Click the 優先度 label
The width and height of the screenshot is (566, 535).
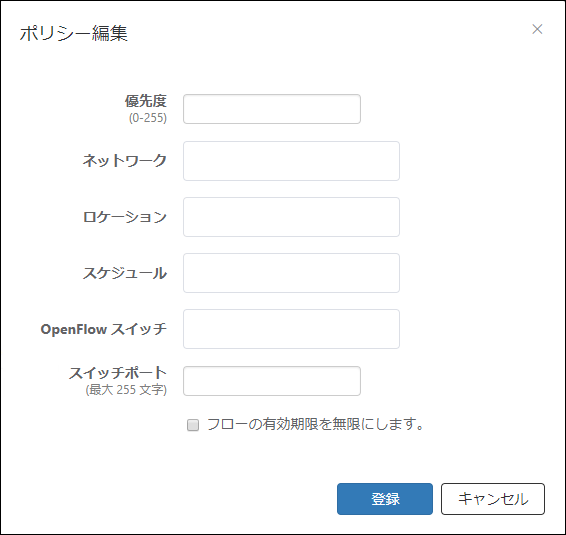point(146,101)
